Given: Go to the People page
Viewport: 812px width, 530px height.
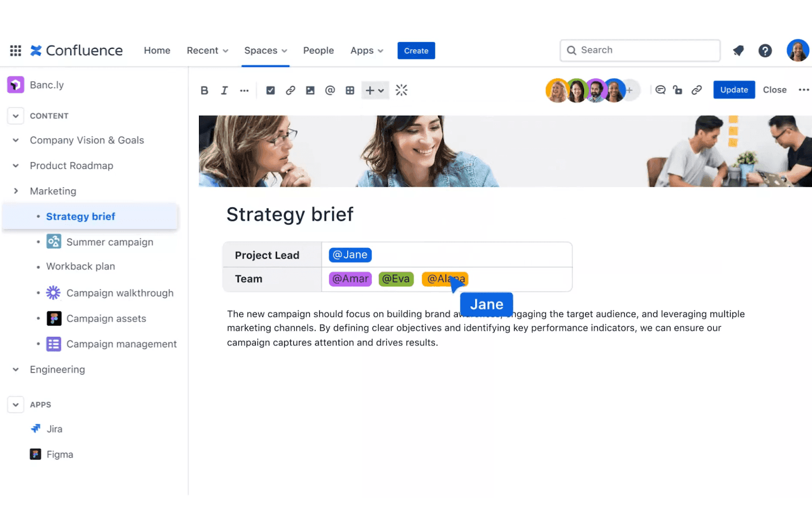Looking at the screenshot, I should (318, 50).
